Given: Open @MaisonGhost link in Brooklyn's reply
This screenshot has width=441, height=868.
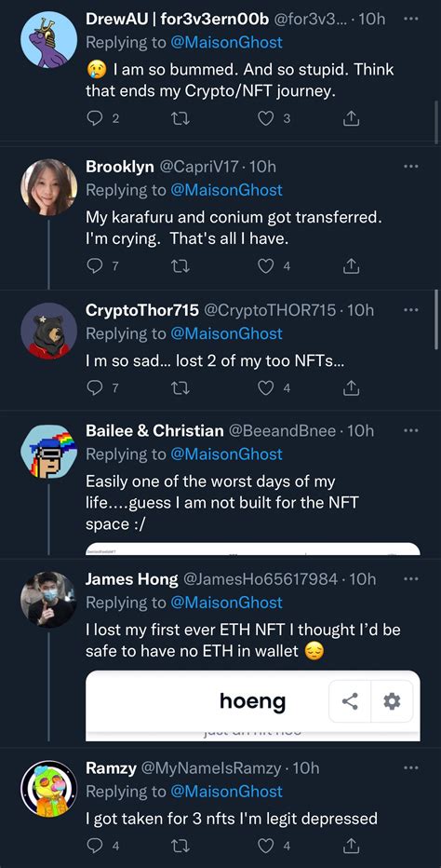Looking at the screenshot, I should click(x=226, y=190).
